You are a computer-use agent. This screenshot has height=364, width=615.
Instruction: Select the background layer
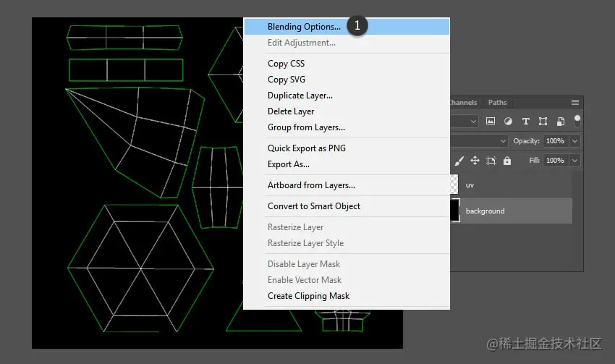[x=511, y=211]
